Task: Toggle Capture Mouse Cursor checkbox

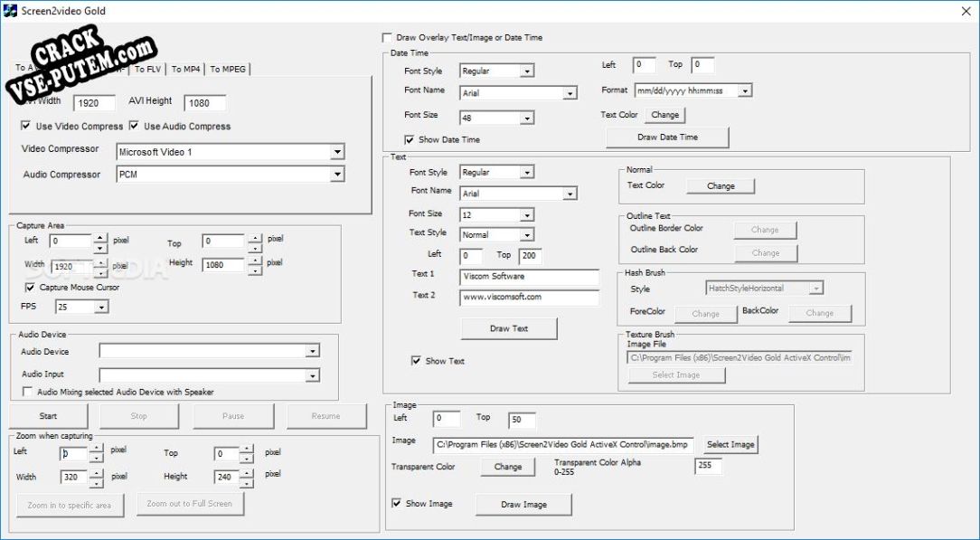Action: pyautogui.click(x=30, y=288)
